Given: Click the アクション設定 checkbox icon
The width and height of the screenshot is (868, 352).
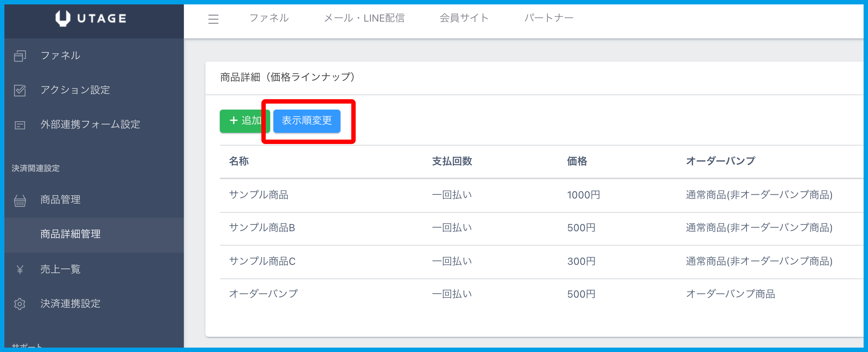Looking at the screenshot, I should pyautogui.click(x=20, y=90).
